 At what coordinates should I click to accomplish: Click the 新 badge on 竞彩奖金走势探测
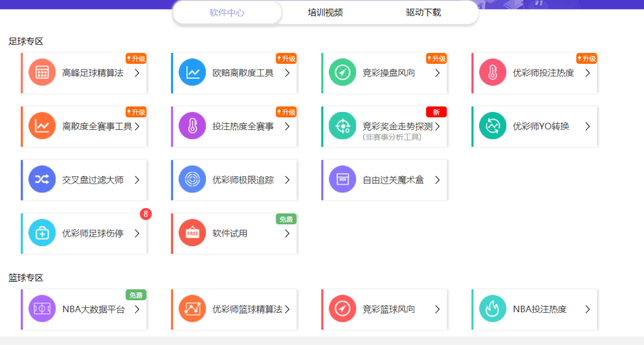(436, 112)
